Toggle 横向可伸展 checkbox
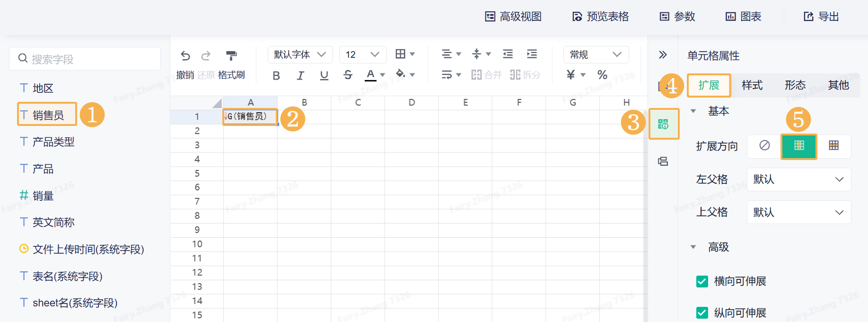This screenshot has height=322, width=868. pos(702,282)
